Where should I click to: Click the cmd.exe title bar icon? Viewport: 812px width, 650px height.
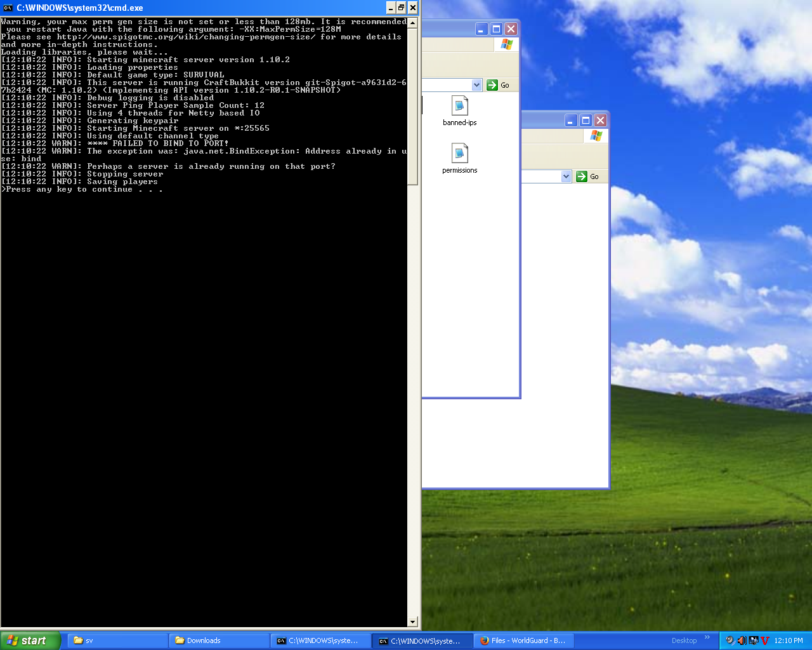pos(8,8)
